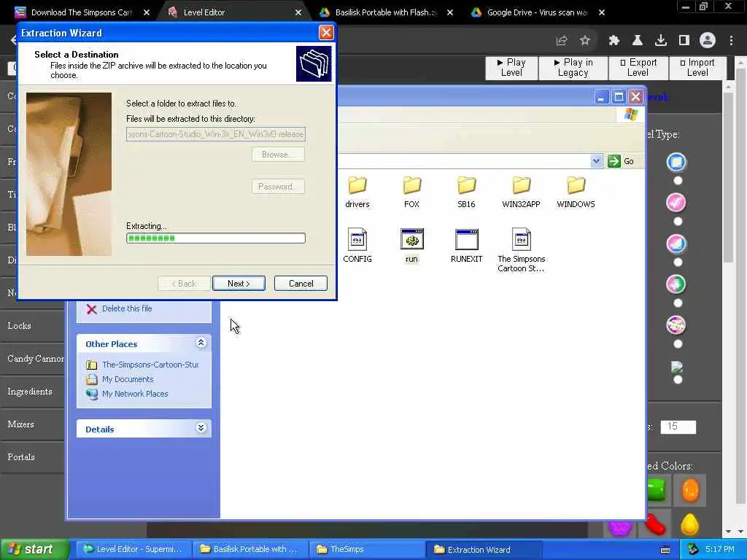Select radio under blue square type
This screenshot has width=747, height=560.
pyautogui.click(x=678, y=181)
